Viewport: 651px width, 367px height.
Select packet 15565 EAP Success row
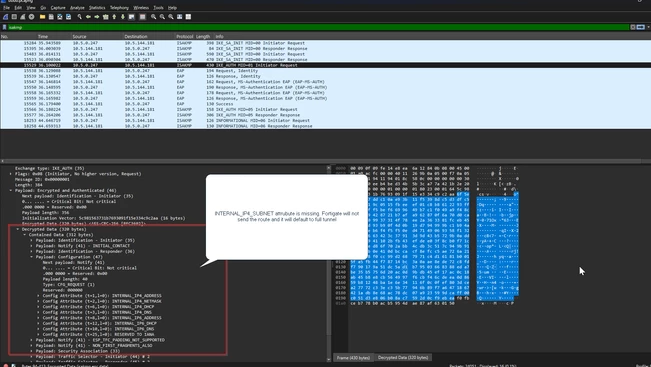326,104
